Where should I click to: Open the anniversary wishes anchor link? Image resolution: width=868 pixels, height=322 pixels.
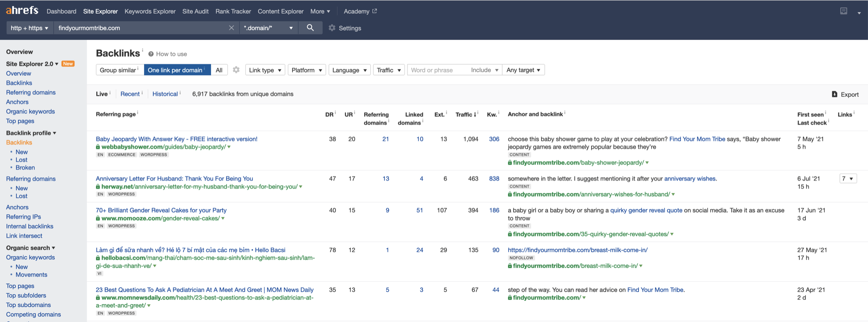tap(690, 179)
